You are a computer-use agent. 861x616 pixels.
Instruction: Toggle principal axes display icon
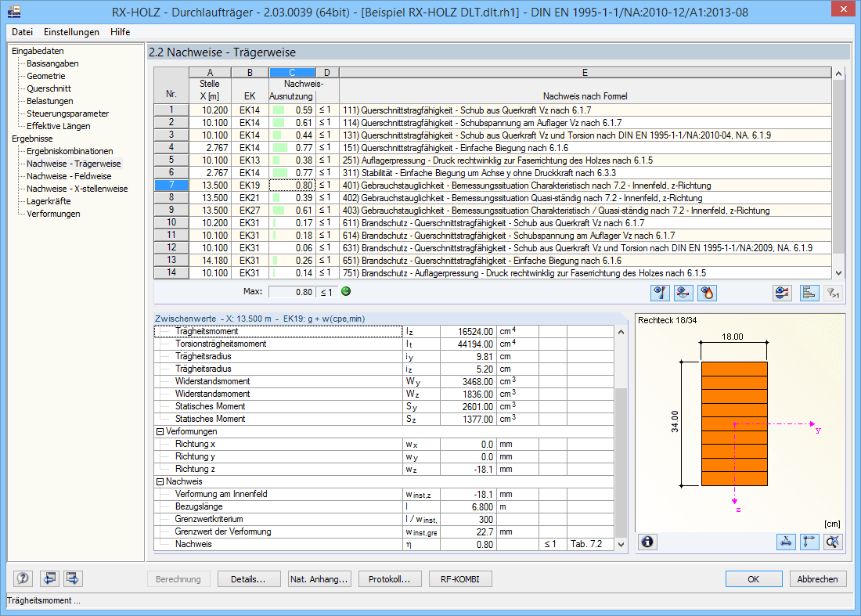[x=809, y=542]
